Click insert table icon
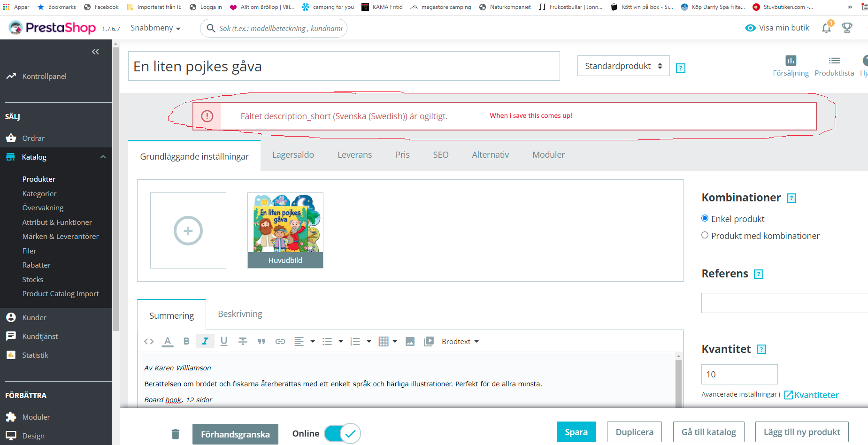Viewport: 868px width, 445px height. click(x=384, y=341)
